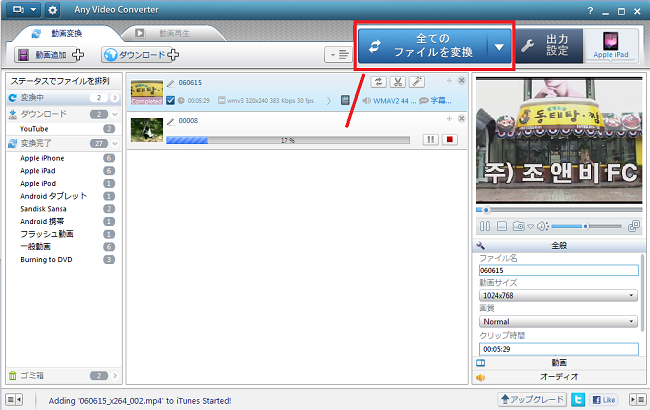Expand the 変換中 arrow
Image resolution: width=650 pixels, height=410 pixels.
115,98
